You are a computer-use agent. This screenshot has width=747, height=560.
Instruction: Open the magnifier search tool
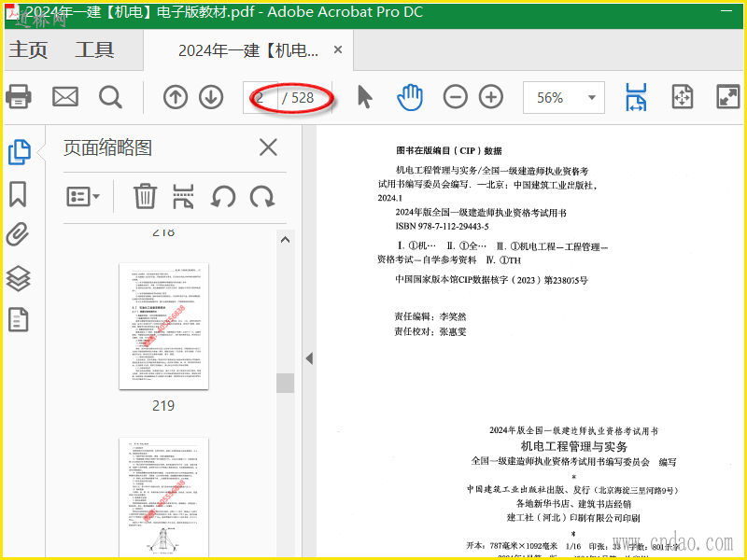pyautogui.click(x=110, y=97)
